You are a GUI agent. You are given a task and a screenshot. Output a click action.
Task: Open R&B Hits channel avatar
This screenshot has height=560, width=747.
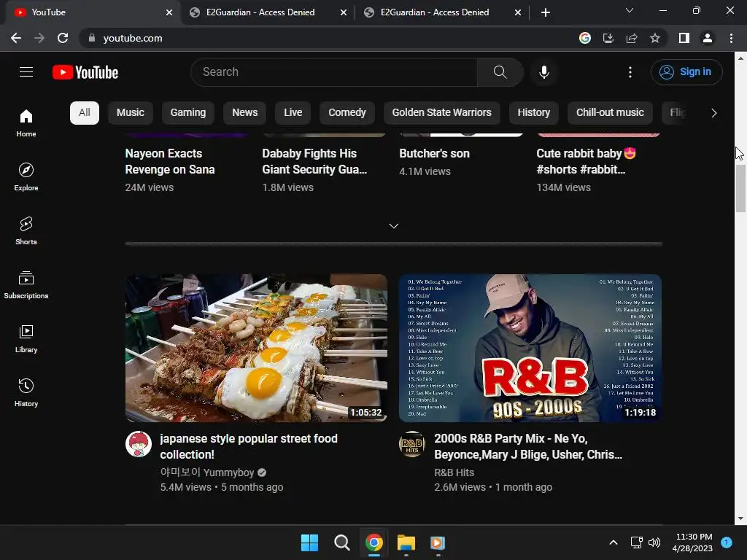(x=412, y=444)
